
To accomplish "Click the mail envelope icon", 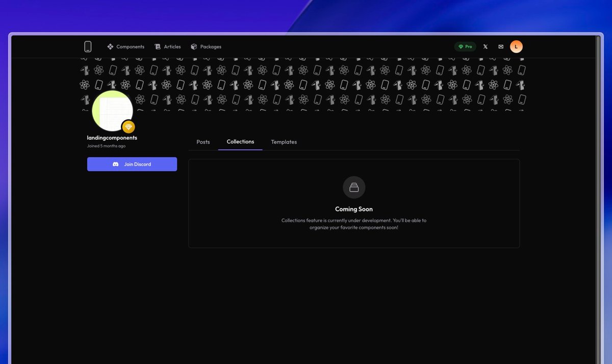I will point(501,46).
